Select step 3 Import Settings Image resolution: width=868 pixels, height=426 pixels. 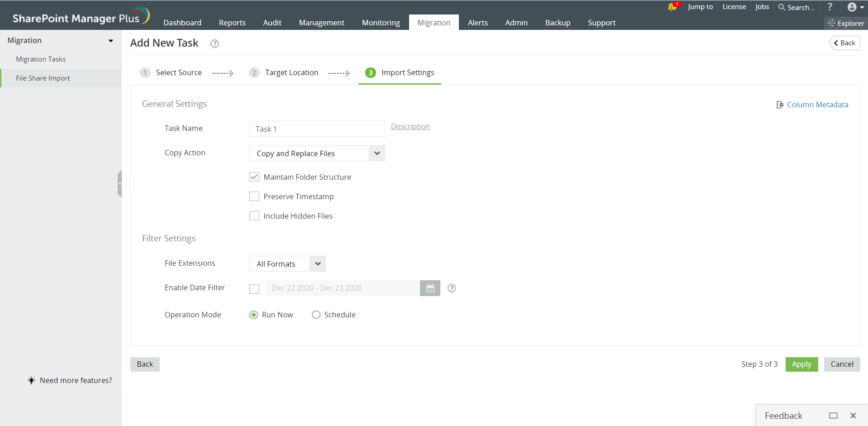click(x=400, y=72)
